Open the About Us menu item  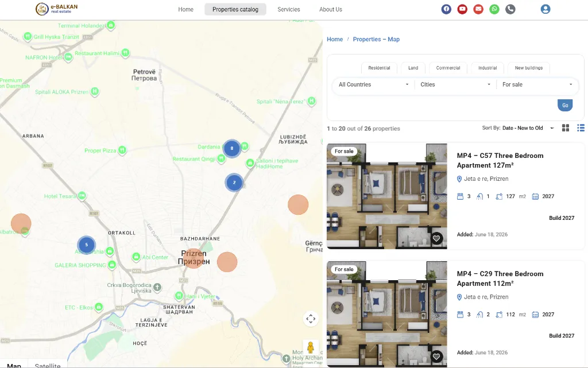pyautogui.click(x=330, y=9)
